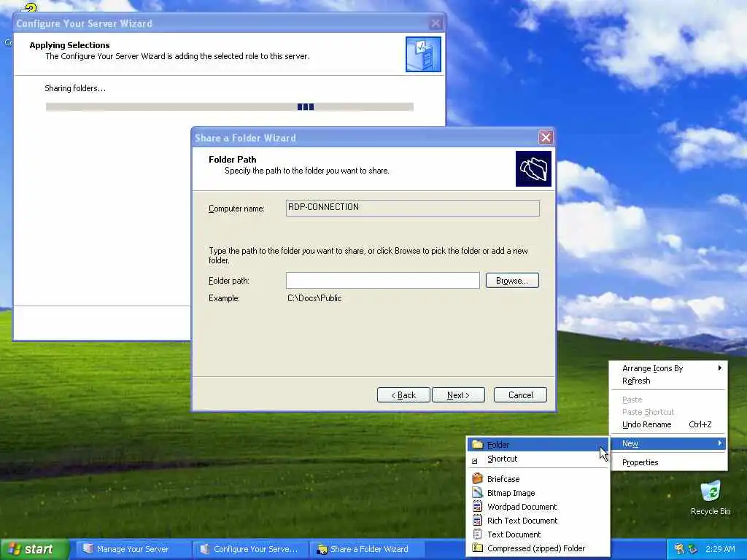This screenshot has height=560, width=747.
Task: Create a new Text Document
Action: tap(538, 534)
